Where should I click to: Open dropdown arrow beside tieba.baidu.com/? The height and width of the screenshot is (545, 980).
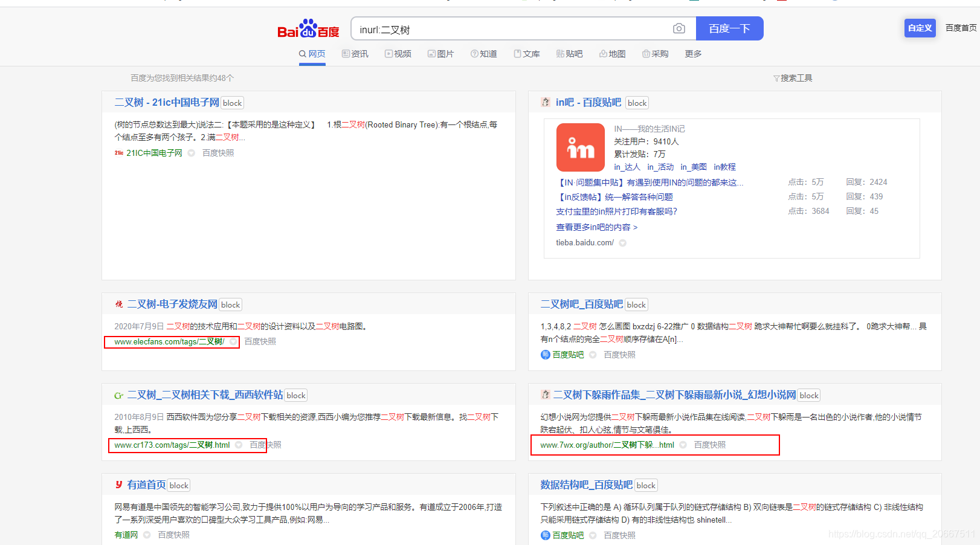point(622,243)
